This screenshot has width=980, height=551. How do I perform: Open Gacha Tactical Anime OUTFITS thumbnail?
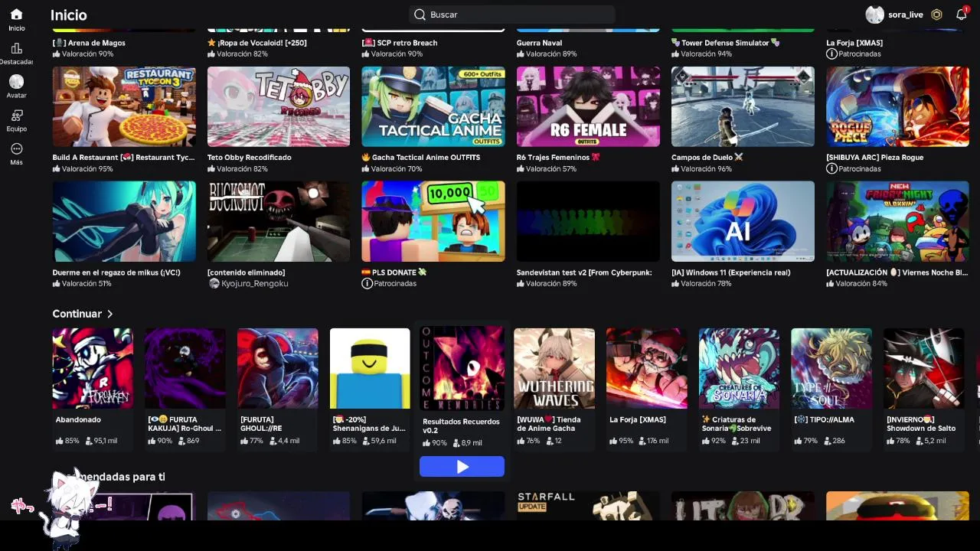pyautogui.click(x=433, y=106)
